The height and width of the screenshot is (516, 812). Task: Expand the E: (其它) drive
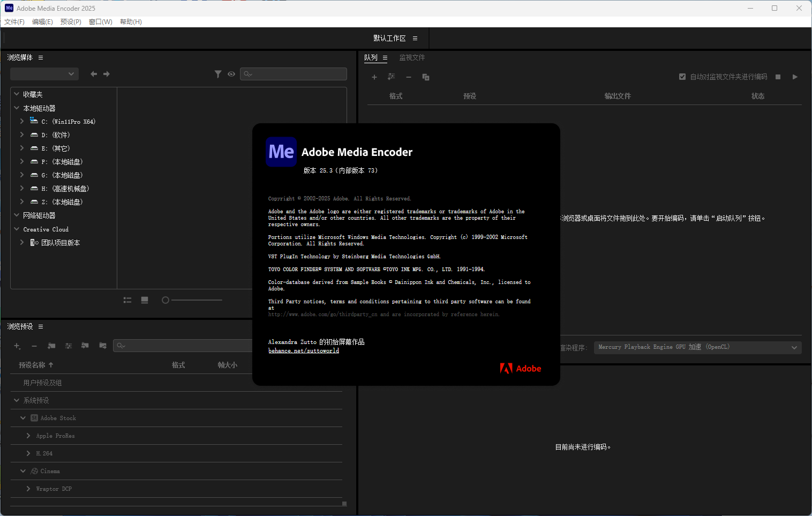pyautogui.click(x=22, y=148)
